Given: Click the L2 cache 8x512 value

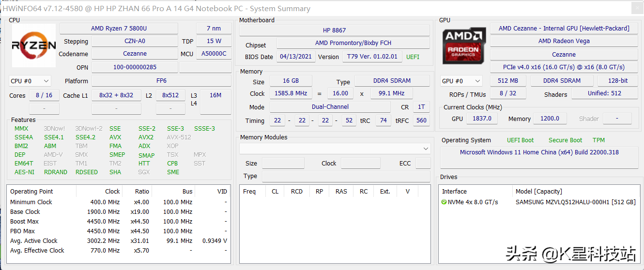Looking at the screenshot, I should tap(170, 95).
